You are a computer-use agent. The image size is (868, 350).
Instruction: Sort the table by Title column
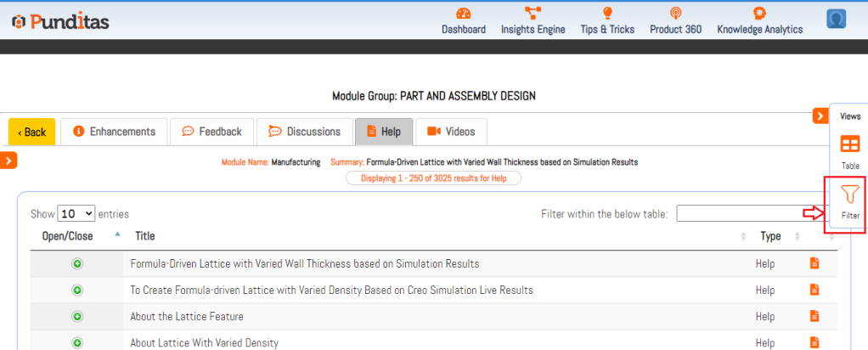click(144, 235)
